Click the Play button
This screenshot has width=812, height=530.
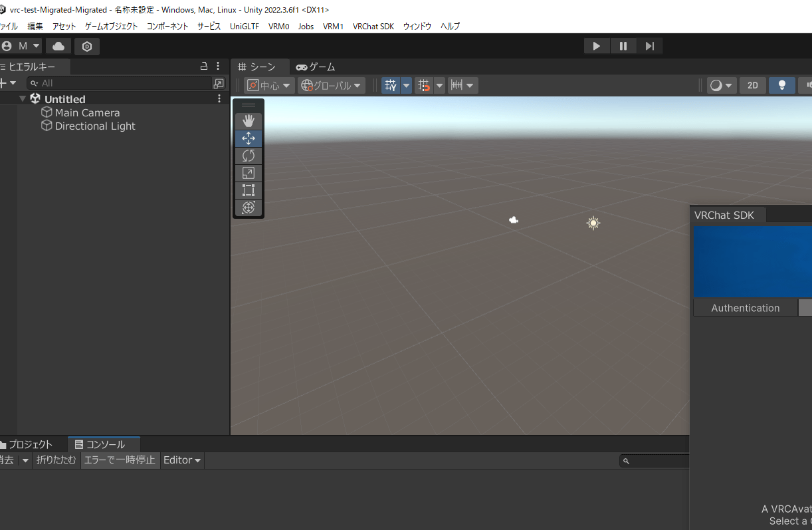click(596, 46)
